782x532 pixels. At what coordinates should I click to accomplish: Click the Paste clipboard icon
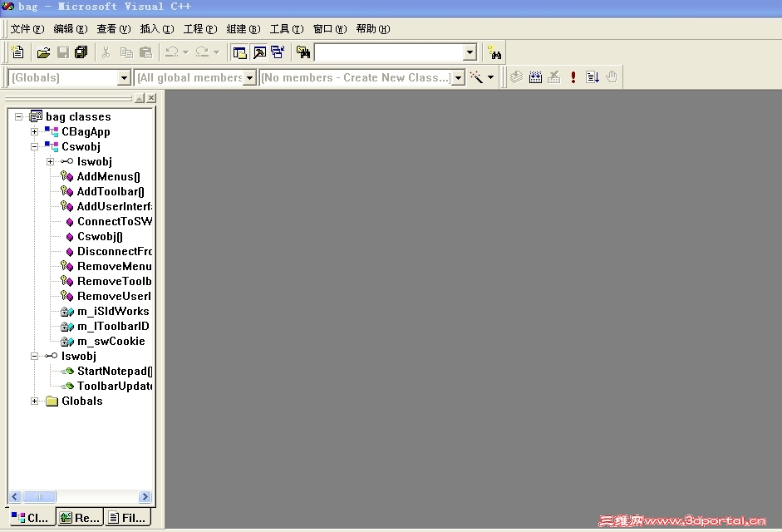pos(145,52)
